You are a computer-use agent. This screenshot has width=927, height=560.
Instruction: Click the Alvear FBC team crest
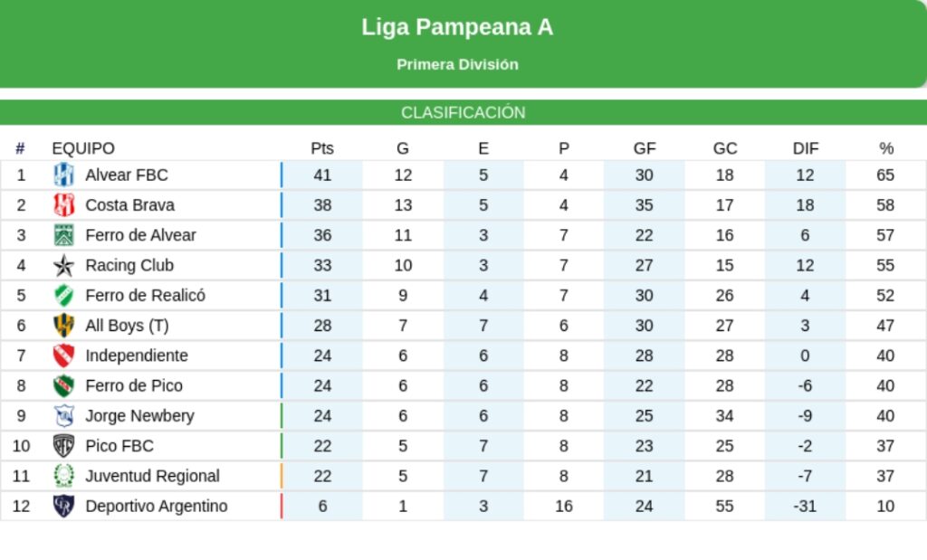pos(64,175)
